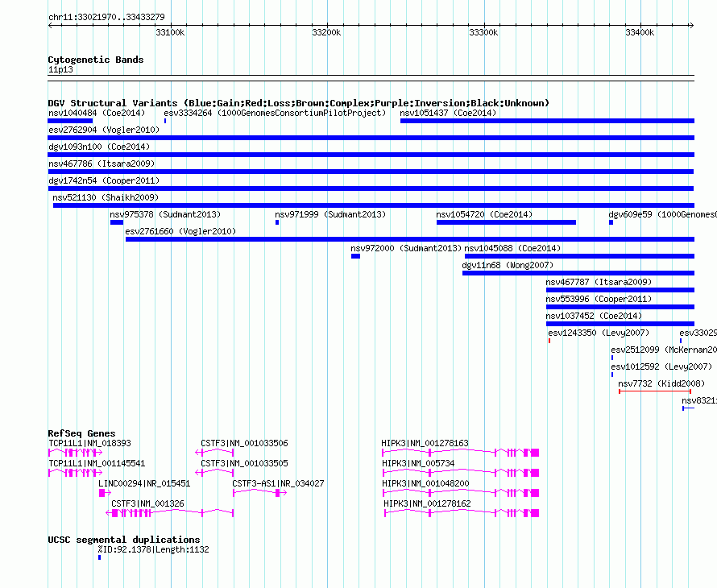The width and height of the screenshot is (717, 588).
Task: Click the DGV Structural Variants track title
Action: (x=299, y=103)
